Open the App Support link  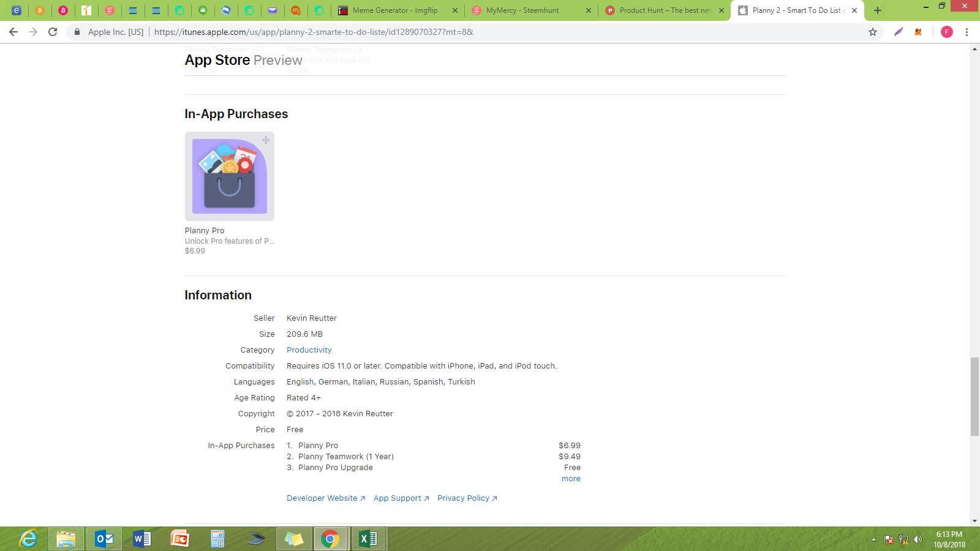pyautogui.click(x=401, y=498)
